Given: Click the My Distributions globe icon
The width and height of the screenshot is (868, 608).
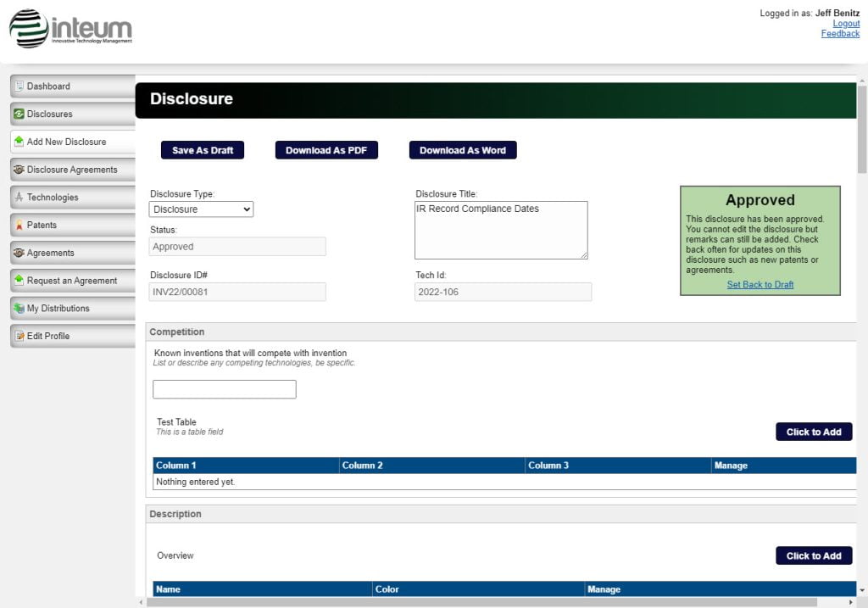Looking at the screenshot, I should click(19, 308).
